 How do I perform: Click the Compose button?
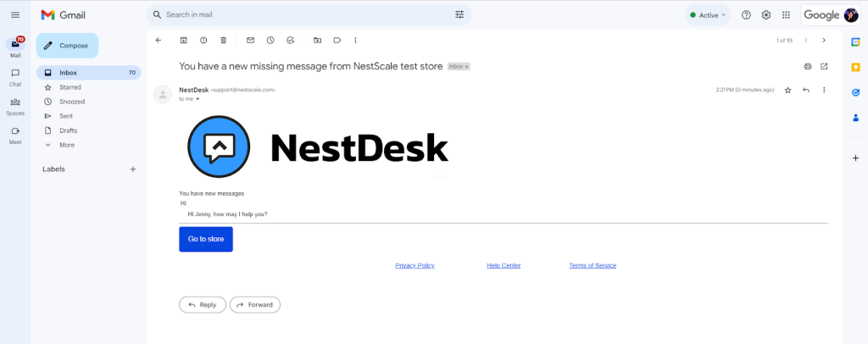coord(67,46)
